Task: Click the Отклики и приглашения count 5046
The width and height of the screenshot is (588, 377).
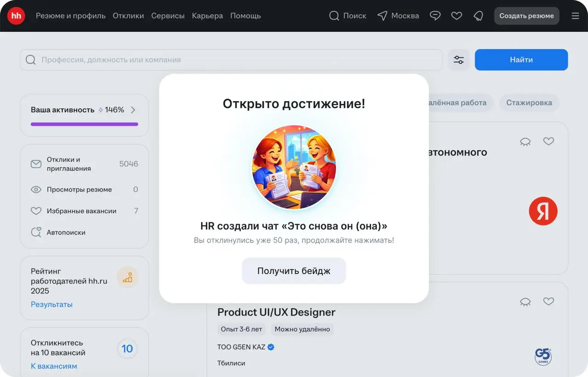Action: pyautogui.click(x=129, y=164)
